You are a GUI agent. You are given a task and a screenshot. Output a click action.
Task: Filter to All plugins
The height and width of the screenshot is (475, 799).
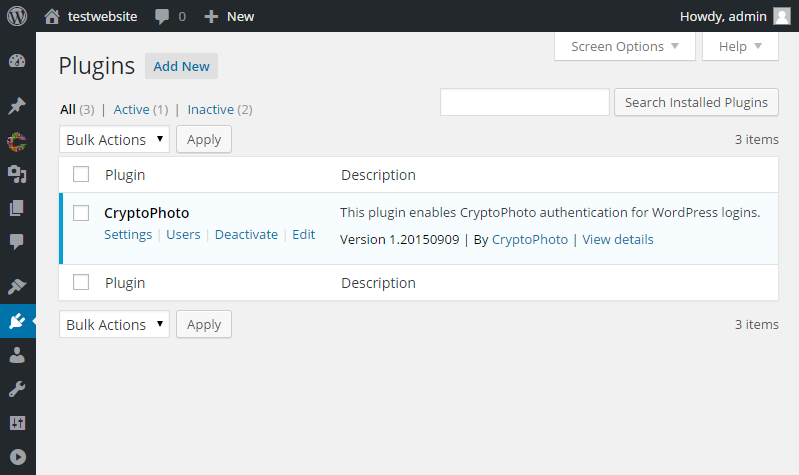pyautogui.click(x=68, y=110)
